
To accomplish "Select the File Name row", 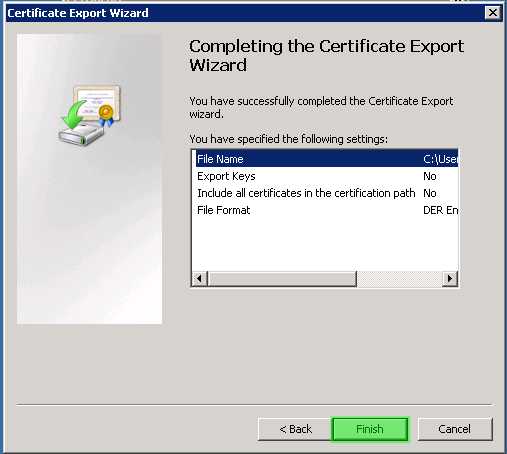I will coord(327,159).
